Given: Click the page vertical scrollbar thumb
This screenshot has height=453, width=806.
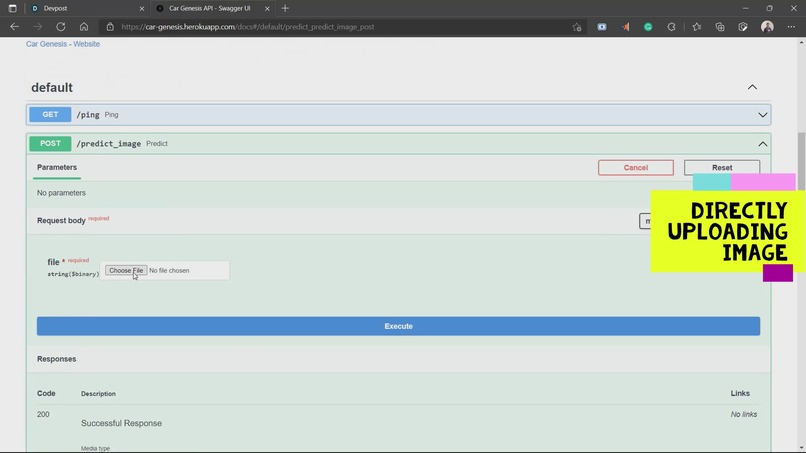Looking at the screenshot, I should pyautogui.click(x=801, y=161).
